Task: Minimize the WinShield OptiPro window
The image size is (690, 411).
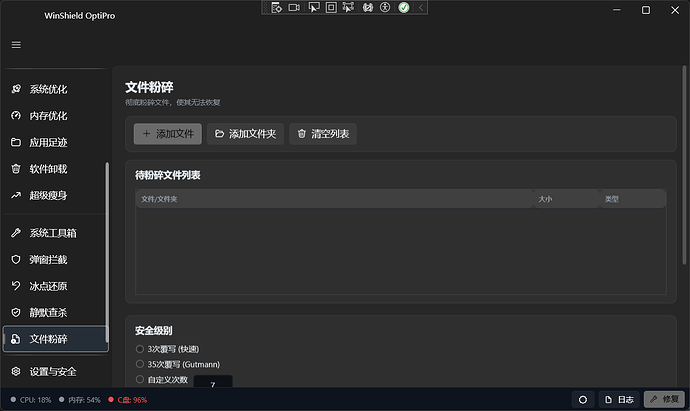Action: [617, 10]
